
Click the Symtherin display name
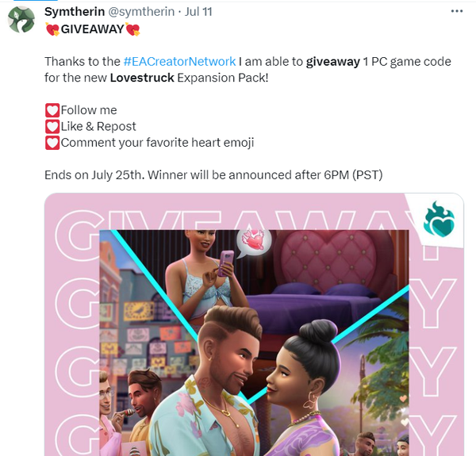(75, 12)
